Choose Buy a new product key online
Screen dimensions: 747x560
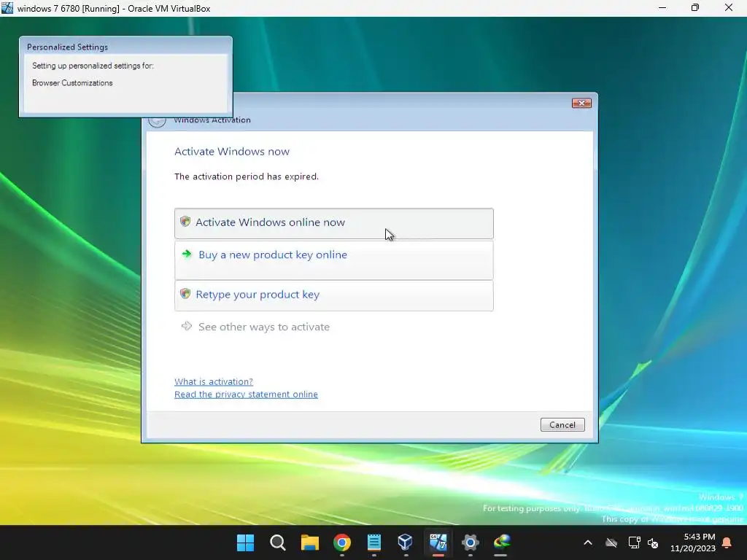point(333,260)
